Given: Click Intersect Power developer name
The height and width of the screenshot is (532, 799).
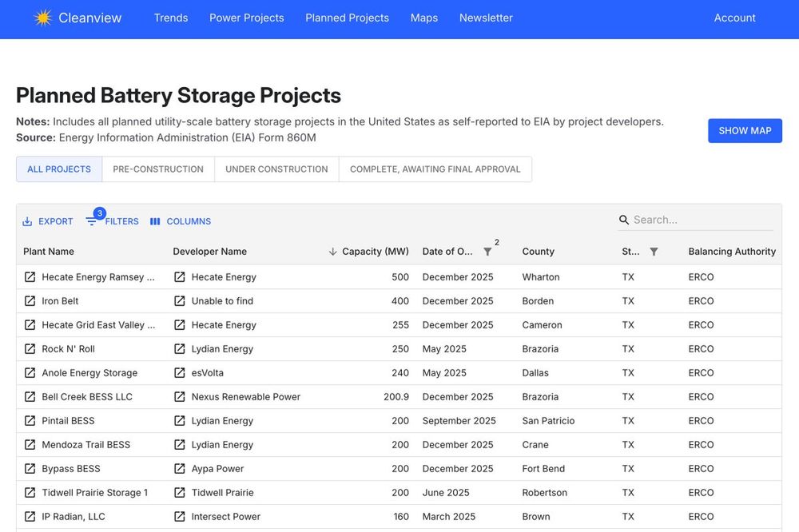Looking at the screenshot, I should tap(226, 516).
